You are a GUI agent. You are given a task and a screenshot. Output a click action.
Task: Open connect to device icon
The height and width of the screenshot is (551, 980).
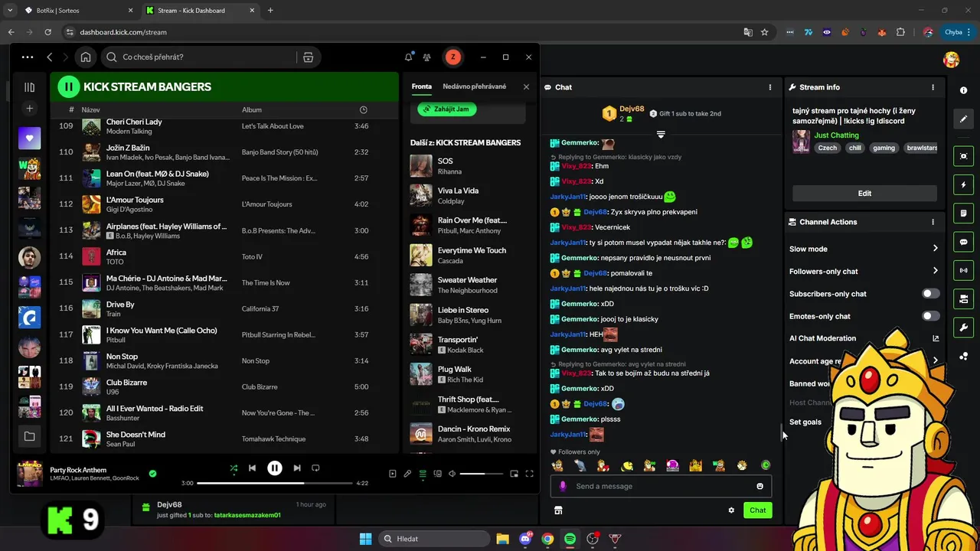[437, 474]
